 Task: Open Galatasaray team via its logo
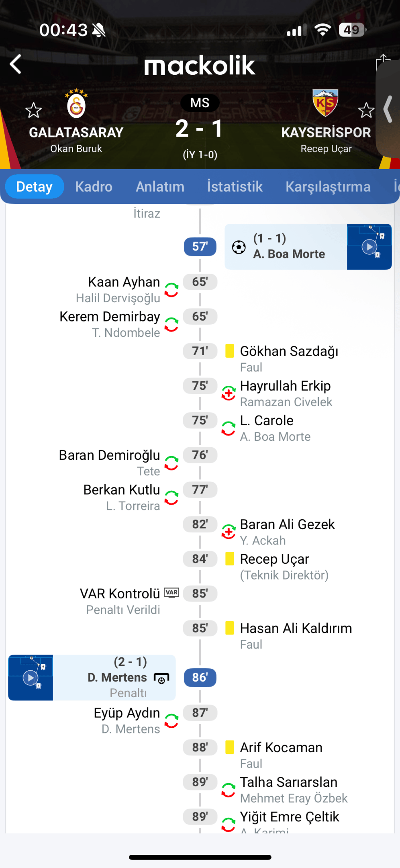[x=76, y=106]
